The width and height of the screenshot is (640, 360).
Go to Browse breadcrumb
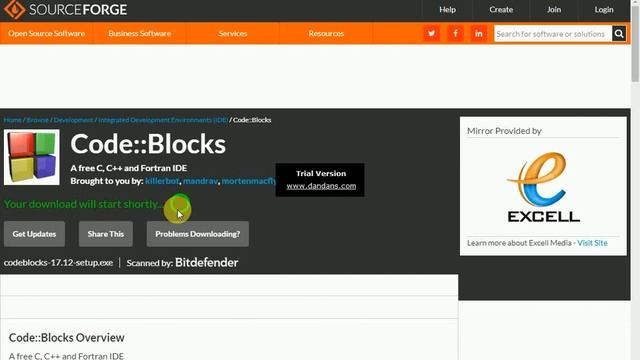coord(38,120)
